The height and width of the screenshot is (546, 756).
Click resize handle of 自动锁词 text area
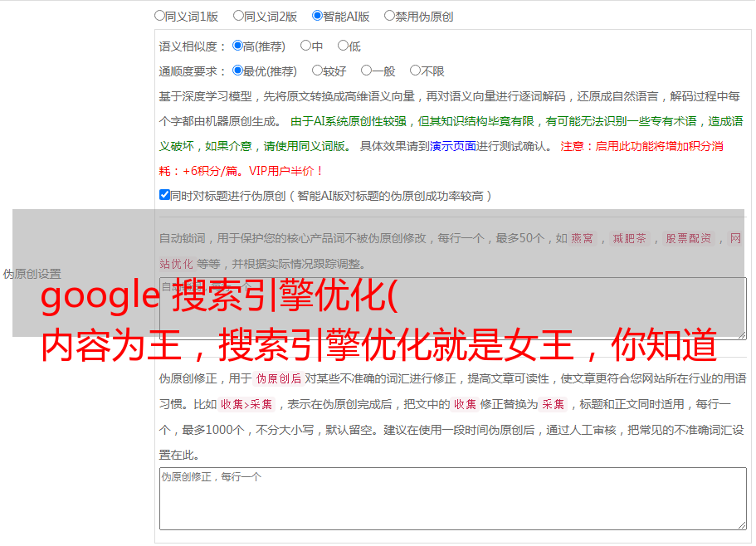tap(741, 334)
